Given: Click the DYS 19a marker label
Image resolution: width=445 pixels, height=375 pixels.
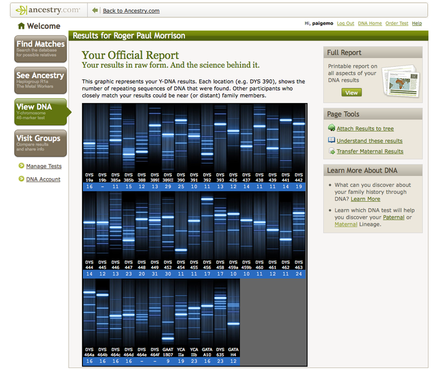Looking at the screenshot, I should point(89,177).
